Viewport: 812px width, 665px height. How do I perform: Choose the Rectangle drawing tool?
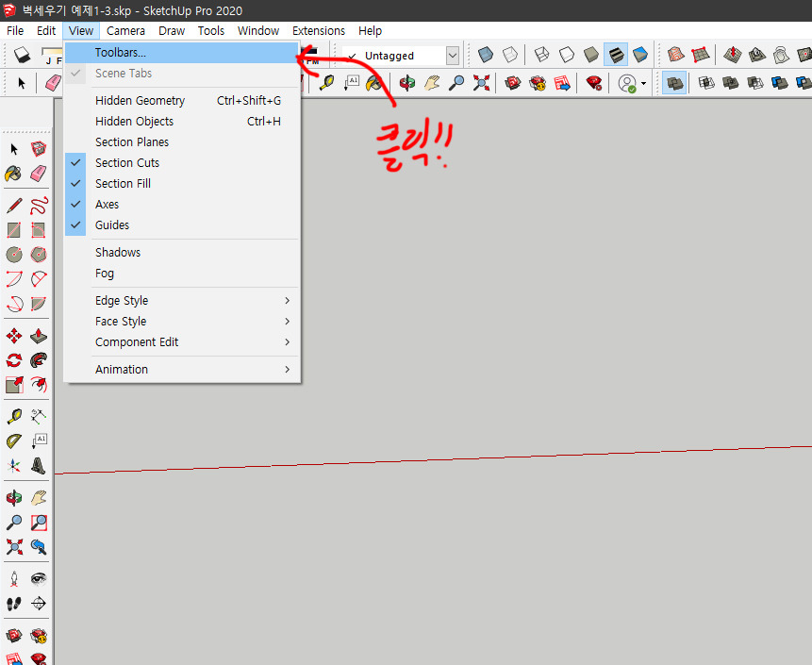coord(14,229)
